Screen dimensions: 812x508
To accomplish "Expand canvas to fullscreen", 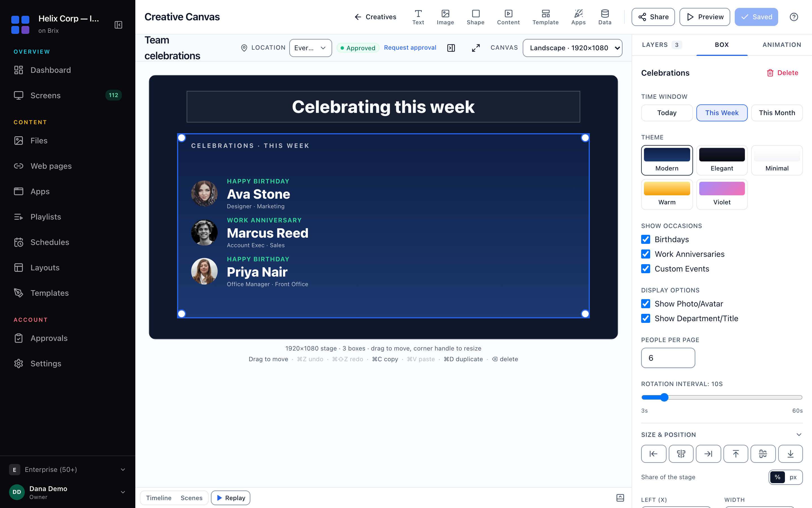I will [476, 48].
